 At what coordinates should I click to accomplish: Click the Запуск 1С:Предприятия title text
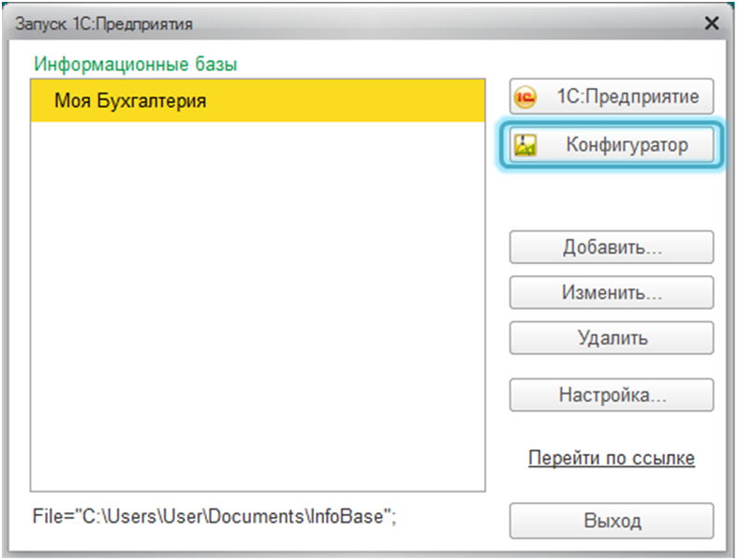coord(104,24)
